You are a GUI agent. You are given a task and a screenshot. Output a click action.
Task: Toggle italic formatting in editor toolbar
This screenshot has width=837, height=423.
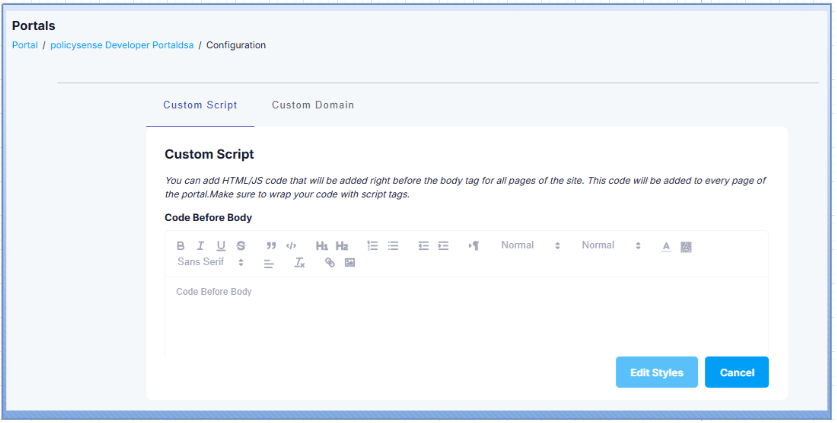(x=200, y=246)
